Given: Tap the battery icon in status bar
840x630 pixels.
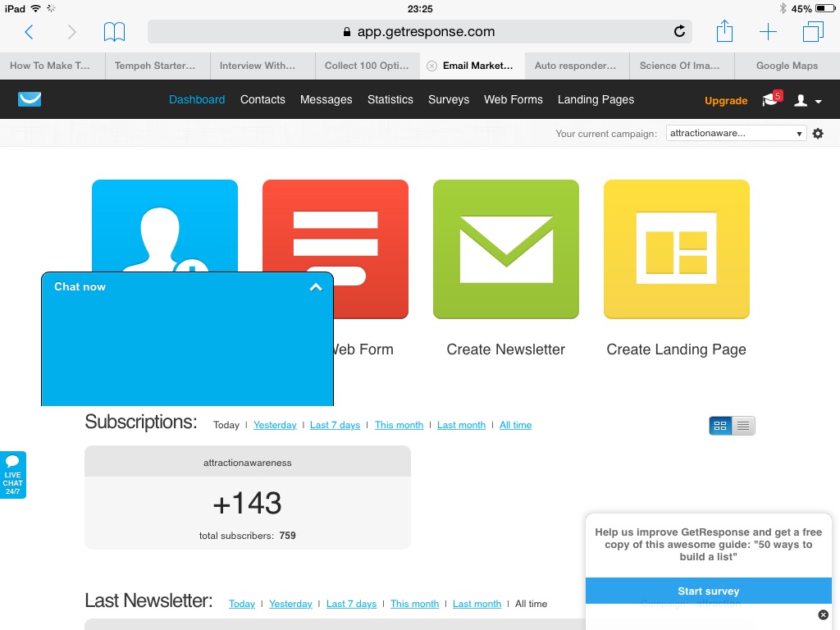Looking at the screenshot, I should pyautogui.click(x=825, y=8).
